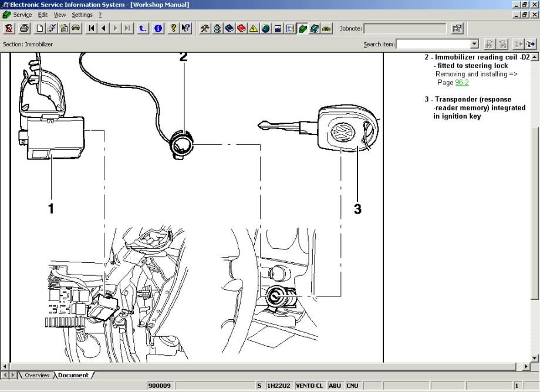Click the hammer and wrench tools icon
This screenshot has height=392, width=540.
pos(204,28)
